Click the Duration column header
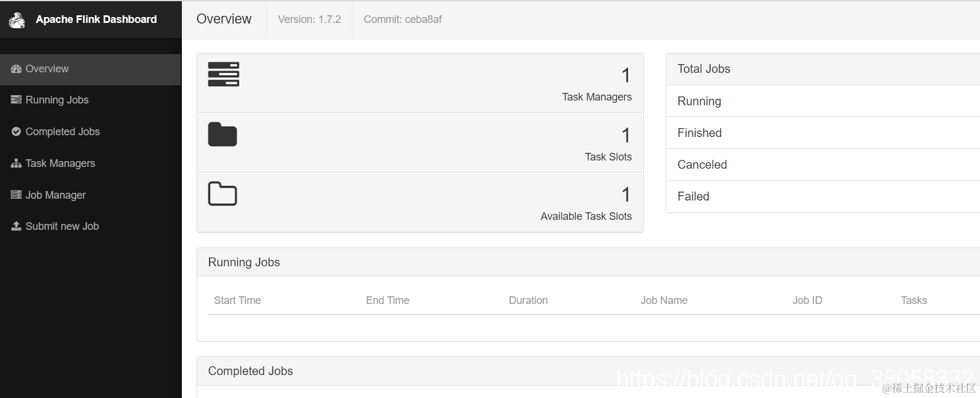Image resolution: width=980 pixels, height=398 pixels. tap(528, 300)
